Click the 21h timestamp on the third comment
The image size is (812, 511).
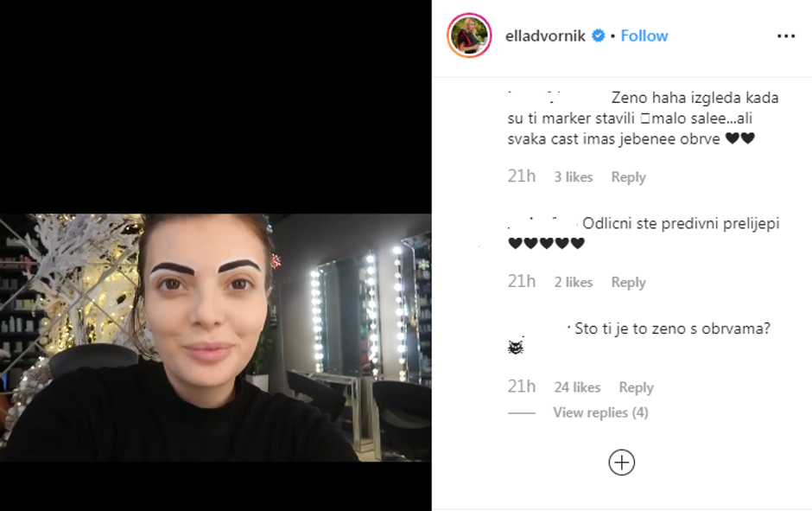[x=522, y=386]
